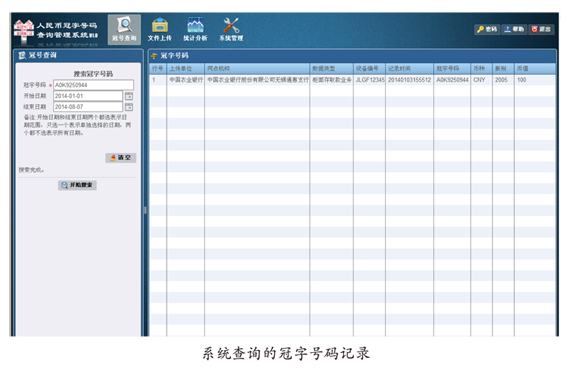580x370 pixels.
Task: Open the 统计分析 chart icon
Action: [x=195, y=29]
